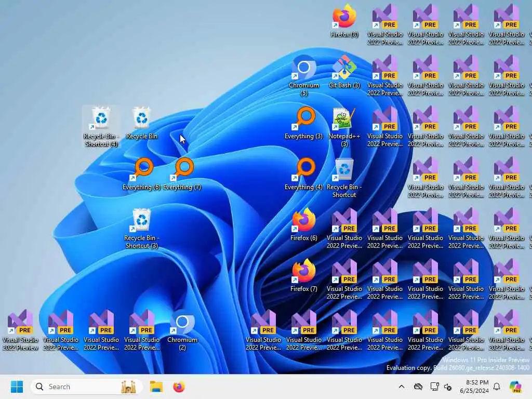
Task: Select Recycle Bin - Shortcut (3) icon
Action: click(141, 228)
